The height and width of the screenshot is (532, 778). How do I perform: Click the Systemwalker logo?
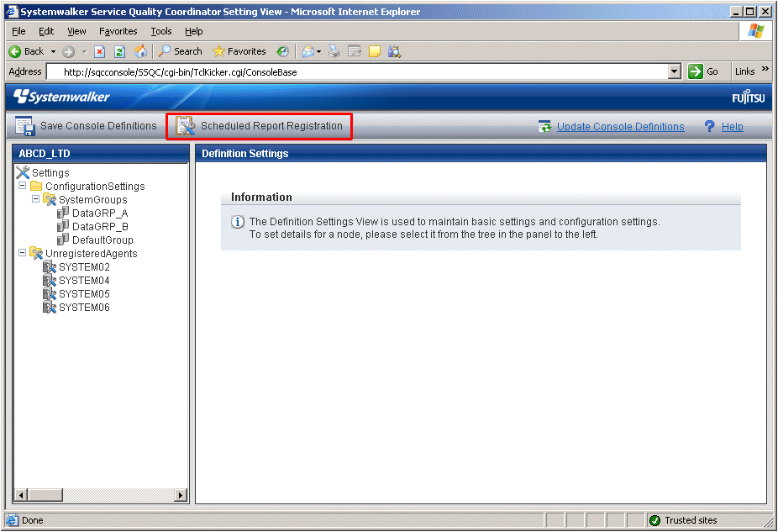(x=61, y=97)
